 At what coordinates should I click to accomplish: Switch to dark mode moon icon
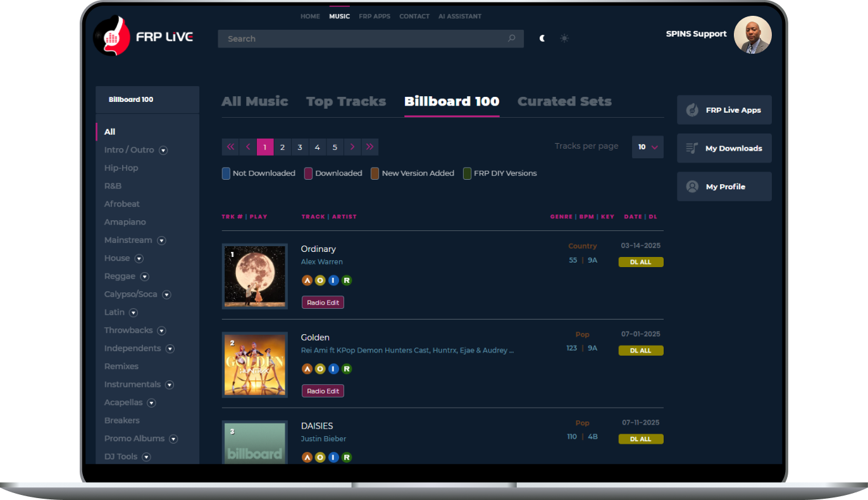coord(542,39)
